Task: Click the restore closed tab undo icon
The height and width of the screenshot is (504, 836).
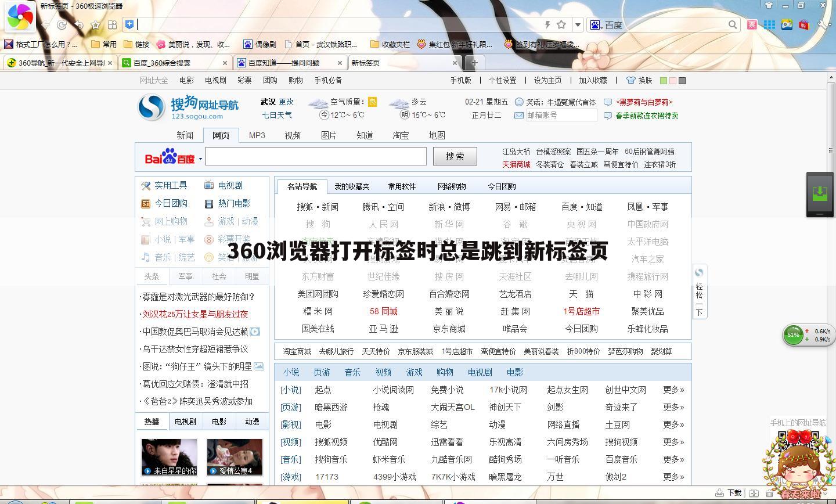Action: (79, 25)
